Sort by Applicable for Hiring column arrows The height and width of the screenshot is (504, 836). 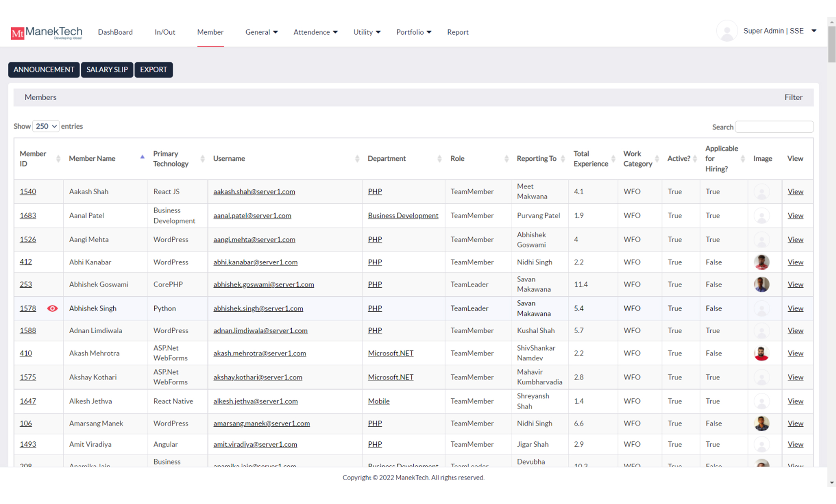click(743, 159)
